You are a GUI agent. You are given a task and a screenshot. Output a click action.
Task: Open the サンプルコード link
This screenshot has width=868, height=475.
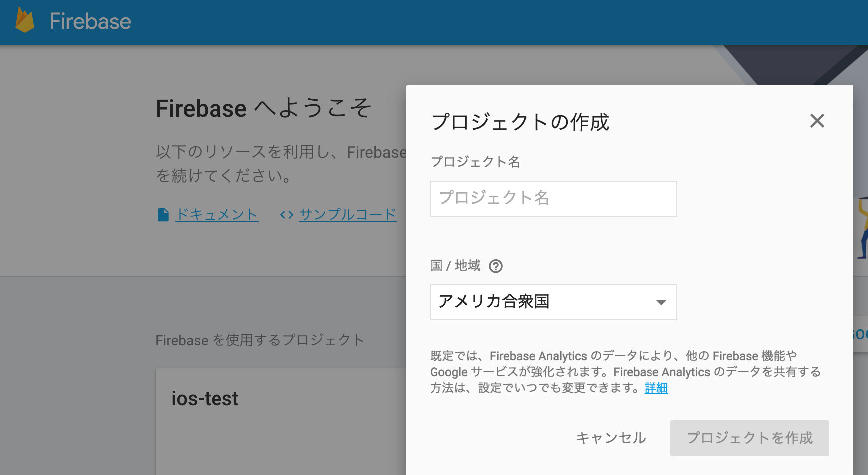coord(347,214)
